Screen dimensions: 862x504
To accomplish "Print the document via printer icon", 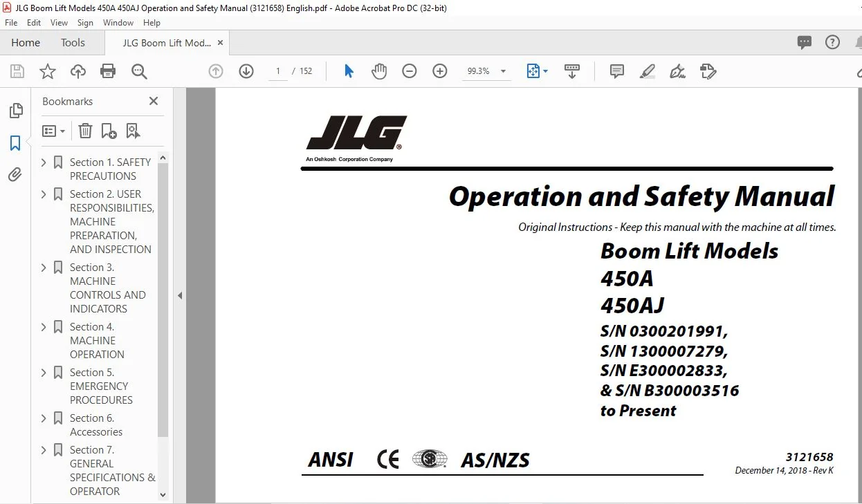I will (108, 71).
